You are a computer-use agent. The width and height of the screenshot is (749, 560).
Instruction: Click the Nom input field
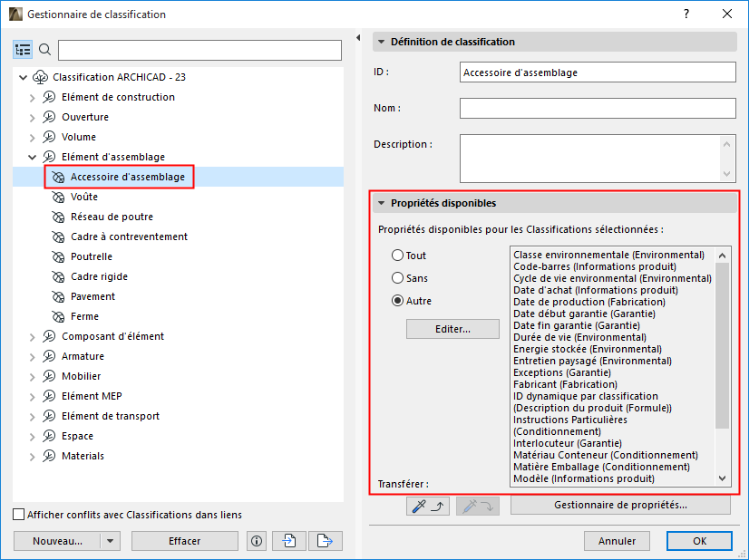(x=598, y=109)
